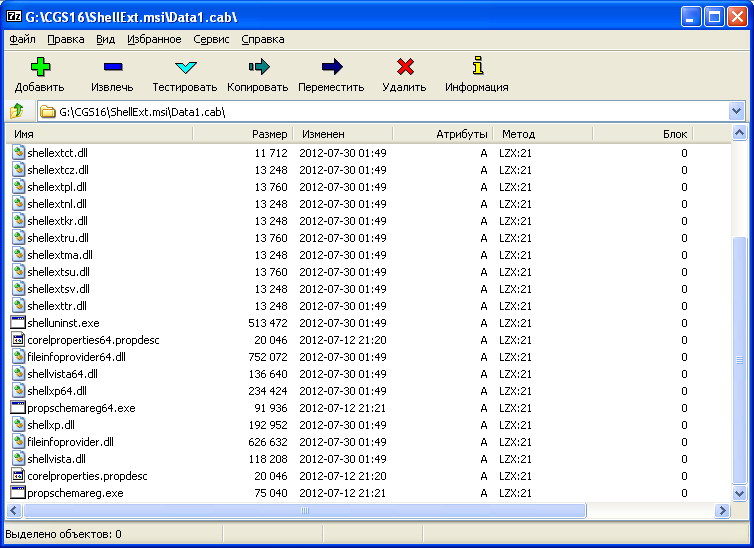The width and height of the screenshot is (754, 548).
Task: Expand the address bar path dropdown
Action: coord(736,112)
